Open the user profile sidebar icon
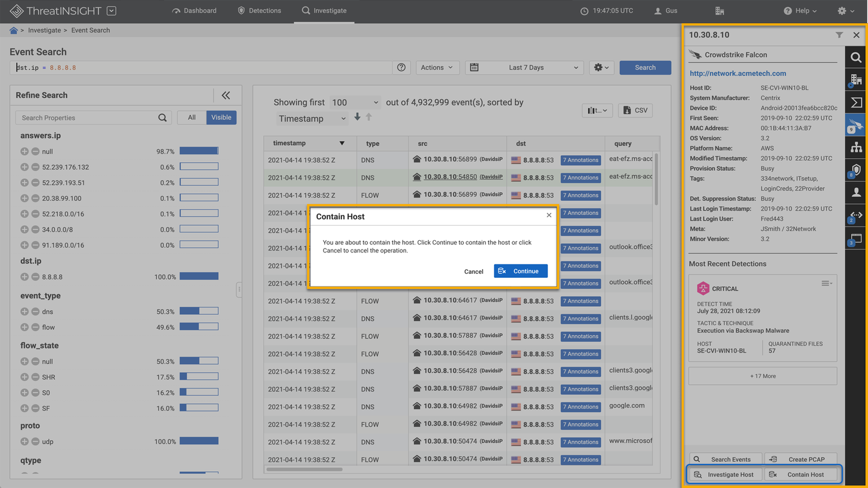This screenshot has height=488, width=868. coord(856,193)
